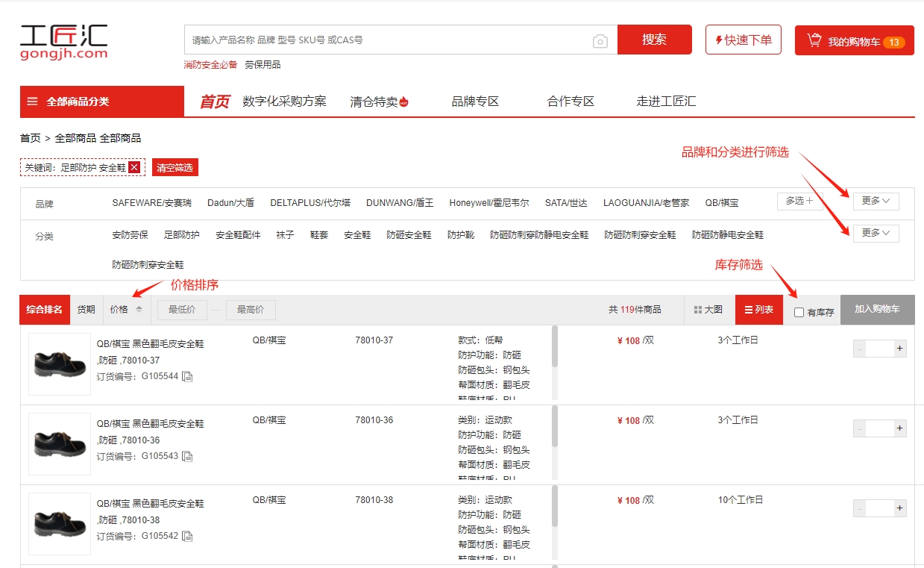The height and width of the screenshot is (568, 924).
Task: Open the shopping cart icon
Action: point(814,40)
